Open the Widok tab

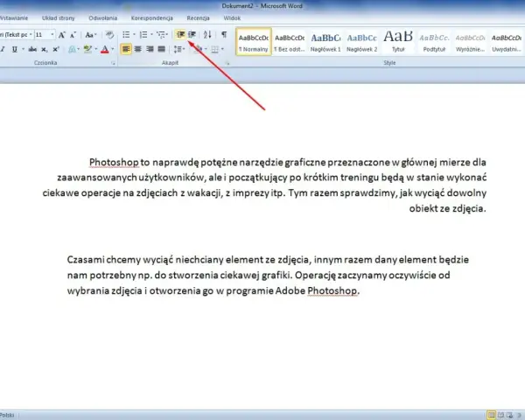click(x=232, y=18)
